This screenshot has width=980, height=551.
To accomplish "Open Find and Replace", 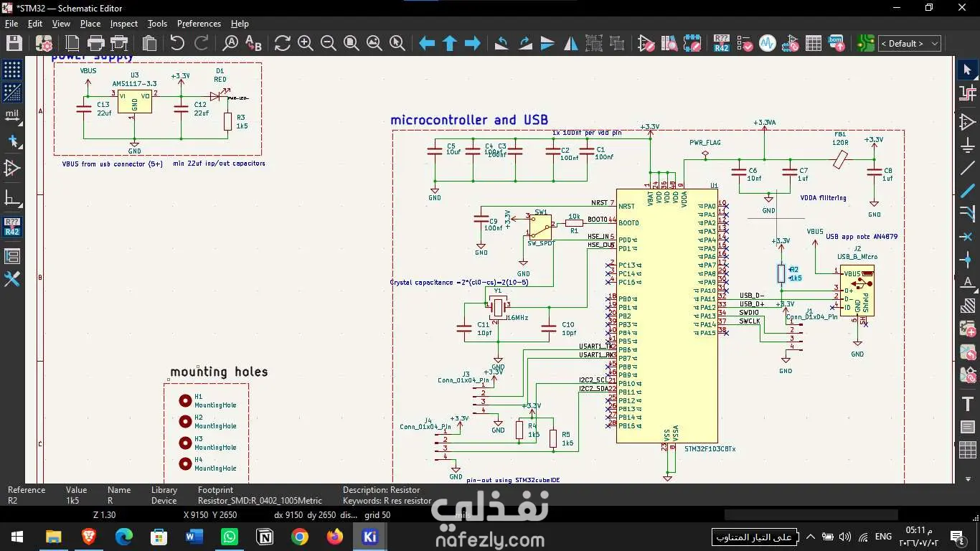I will pyautogui.click(x=253, y=43).
